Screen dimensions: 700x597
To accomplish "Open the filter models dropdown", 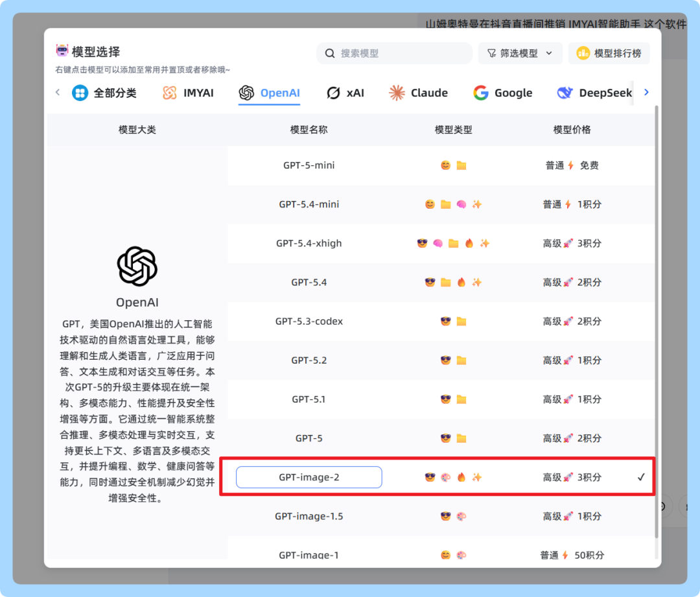I will (x=520, y=53).
